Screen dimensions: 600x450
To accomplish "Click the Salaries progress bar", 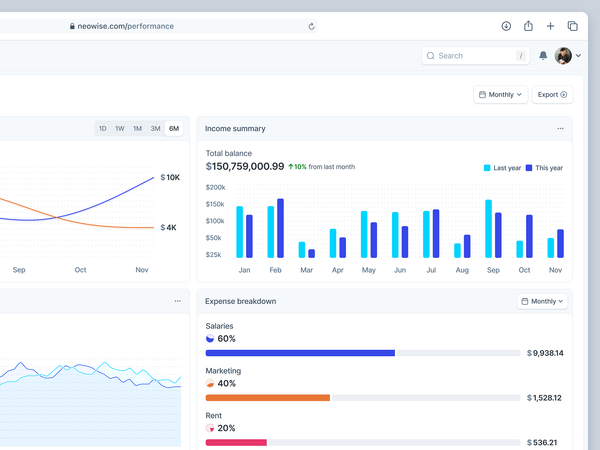I will click(x=363, y=353).
